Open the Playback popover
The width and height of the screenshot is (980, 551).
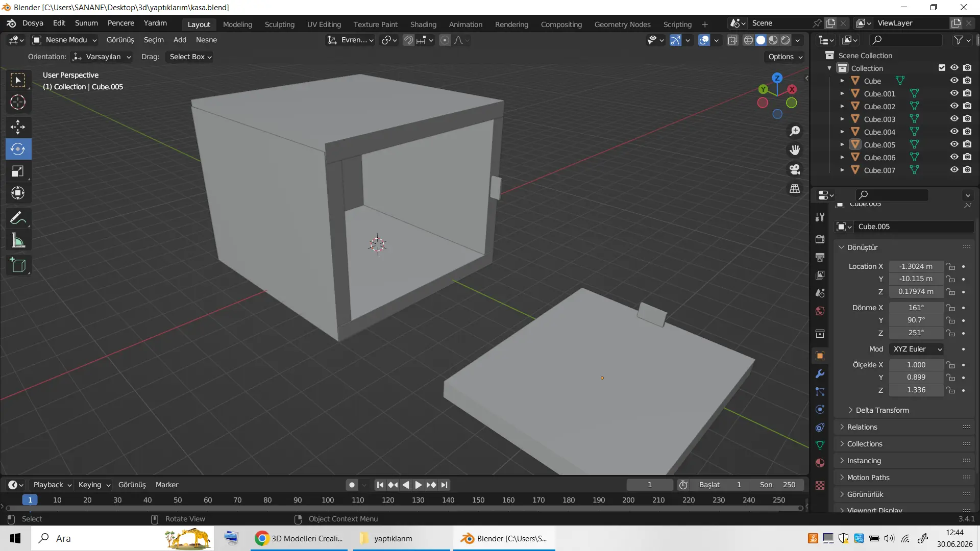52,485
